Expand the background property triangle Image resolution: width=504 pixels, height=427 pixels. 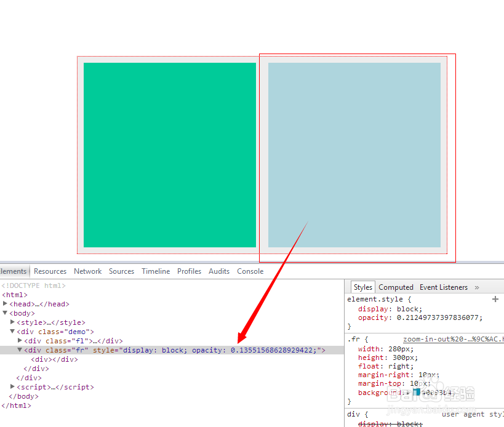(x=408, y=393)
